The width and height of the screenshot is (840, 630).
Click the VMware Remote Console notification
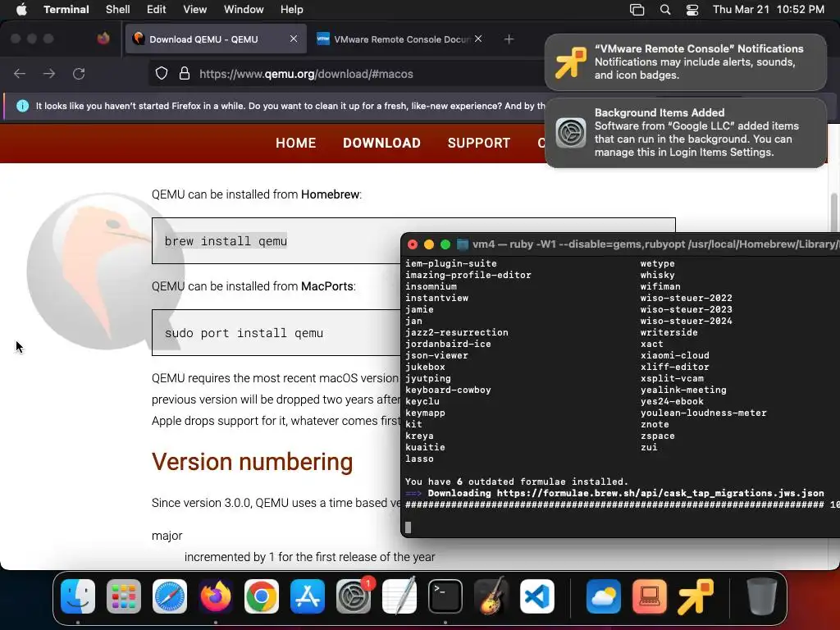686,62
